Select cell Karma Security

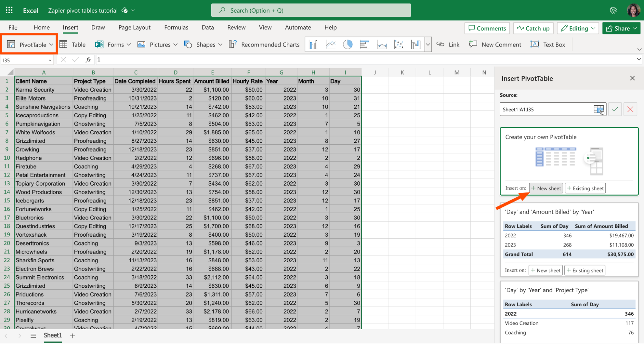pos(44,90)
